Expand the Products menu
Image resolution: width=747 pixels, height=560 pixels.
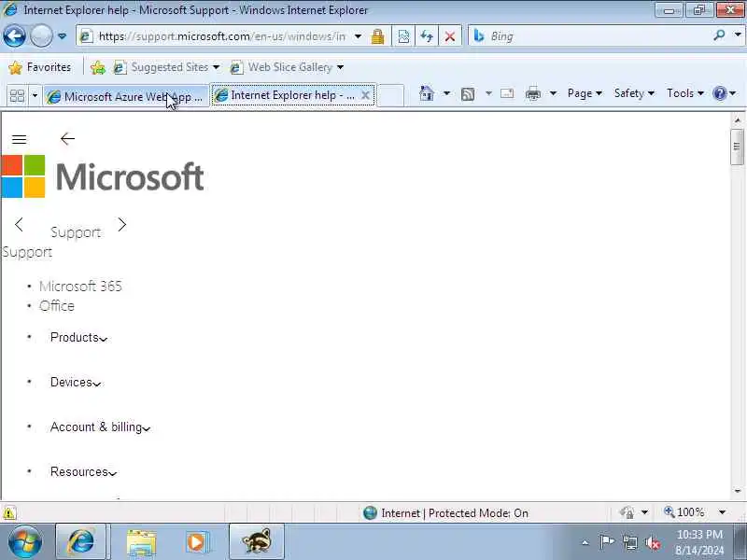click(79, 337)
